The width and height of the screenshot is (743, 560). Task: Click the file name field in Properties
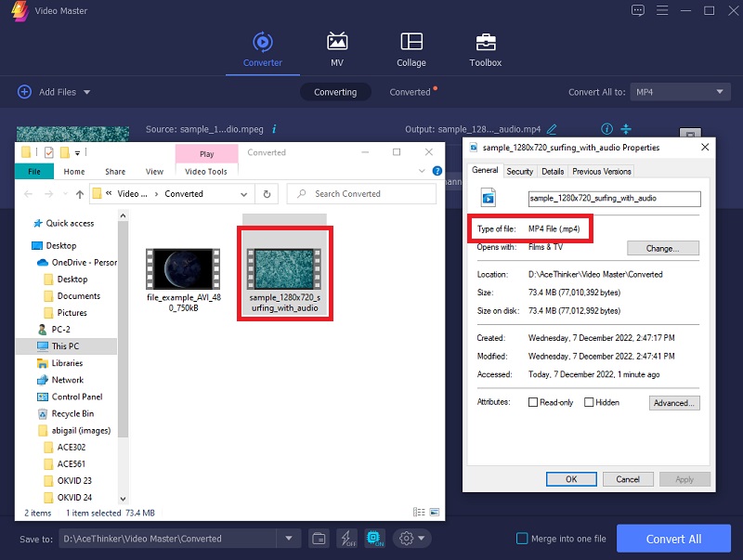point(614,199)
